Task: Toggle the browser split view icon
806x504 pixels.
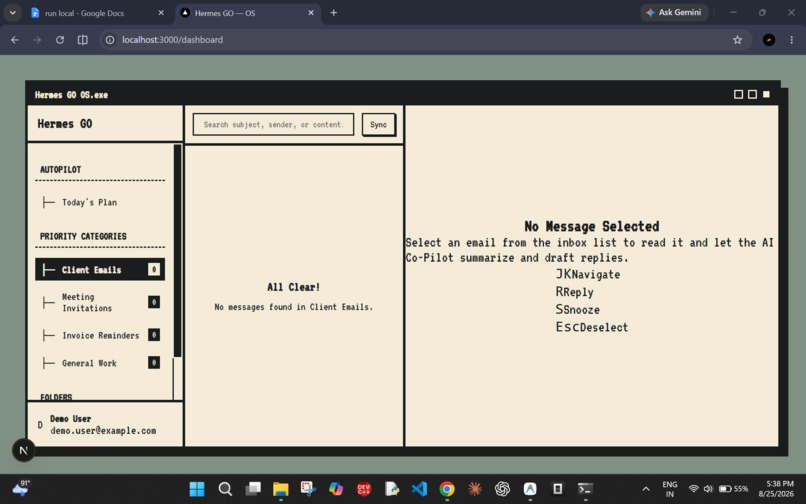Action: click(82, 40)
